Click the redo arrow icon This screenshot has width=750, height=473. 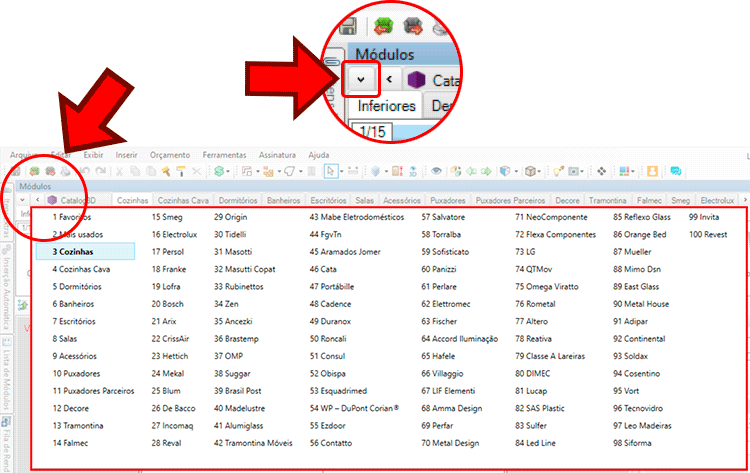100,171
